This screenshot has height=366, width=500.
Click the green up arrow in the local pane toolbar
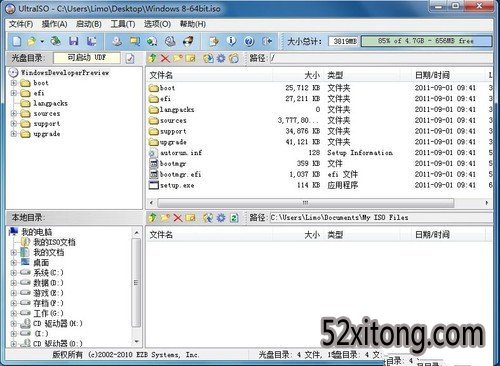click(x=153, y=218)
